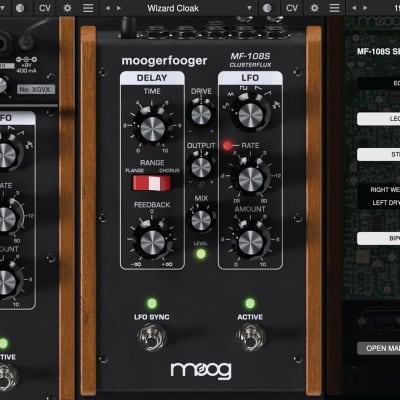Viewport: 400px width, 400px height.
Task: Load the previous preset in the rightmost plugin header
Action: (354, 8)
